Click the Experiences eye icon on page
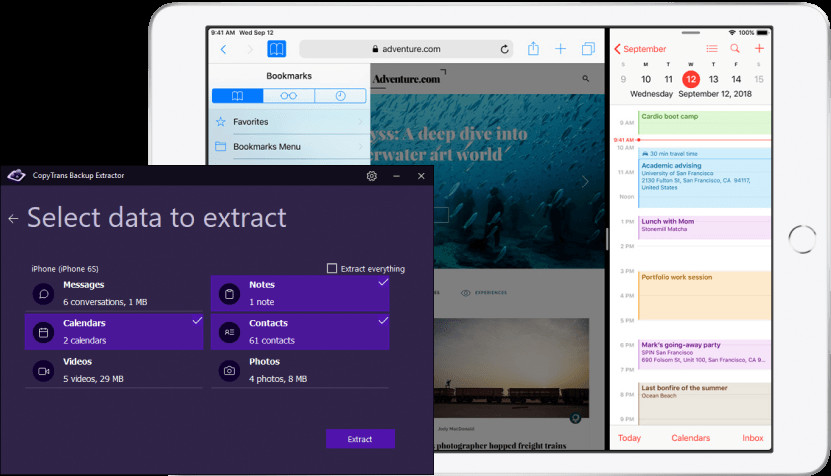The image size is (831, 476). 465,293
